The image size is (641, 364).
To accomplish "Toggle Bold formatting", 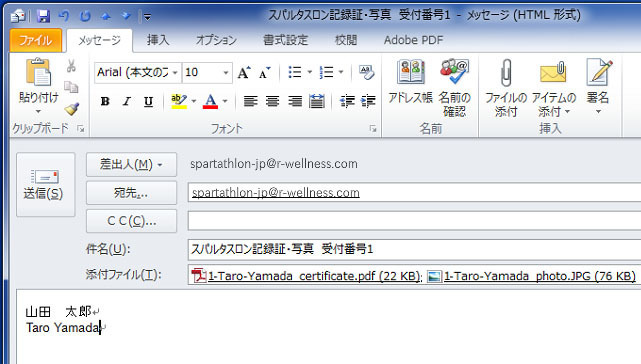I will click(105, 101).
